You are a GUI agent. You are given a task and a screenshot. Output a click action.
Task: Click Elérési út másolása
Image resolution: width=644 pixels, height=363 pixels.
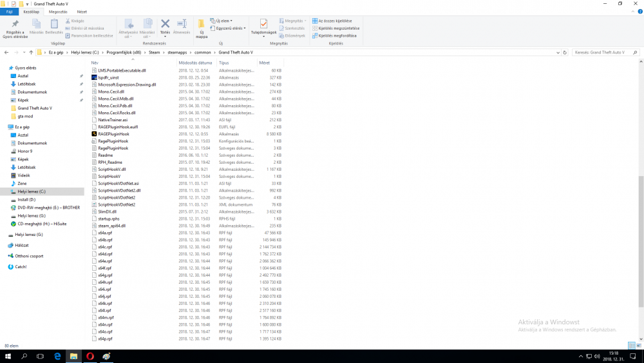84,28
